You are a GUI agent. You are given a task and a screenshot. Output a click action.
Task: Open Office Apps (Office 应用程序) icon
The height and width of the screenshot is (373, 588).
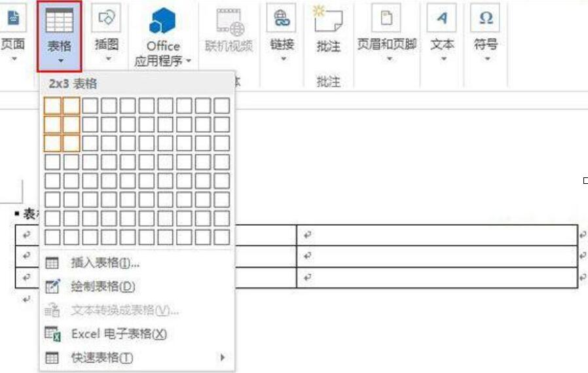coord(162,21)
